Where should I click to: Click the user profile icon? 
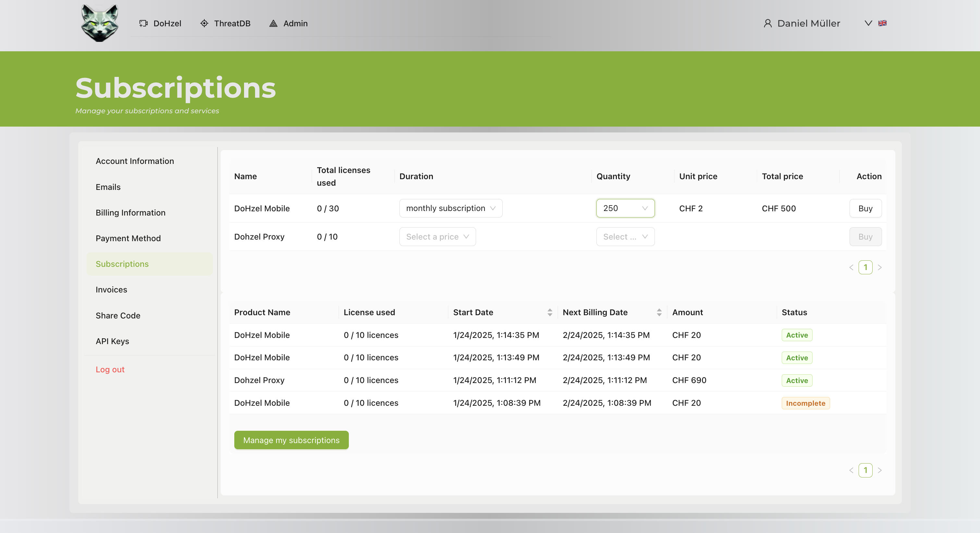(768, 24)
